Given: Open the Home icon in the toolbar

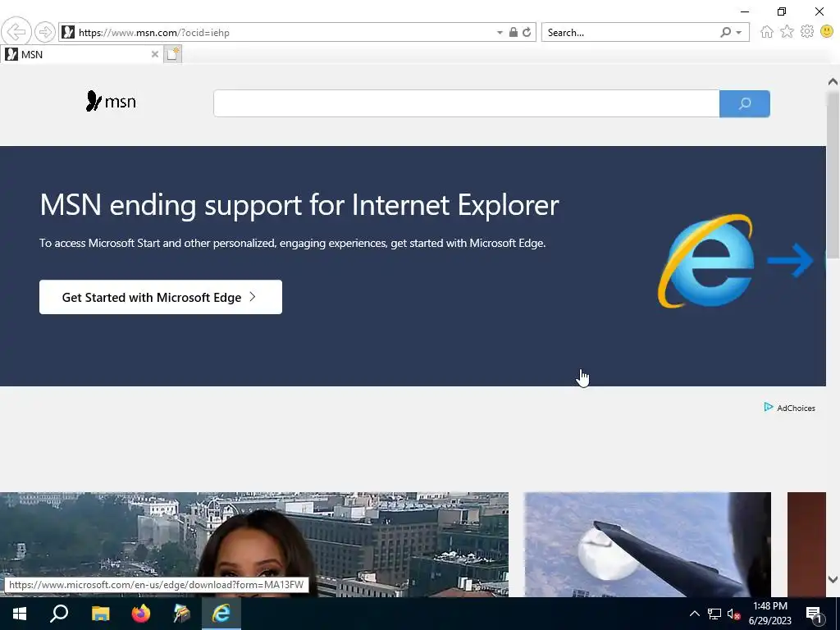Looking at the screenshot, I should coord(767,32).
